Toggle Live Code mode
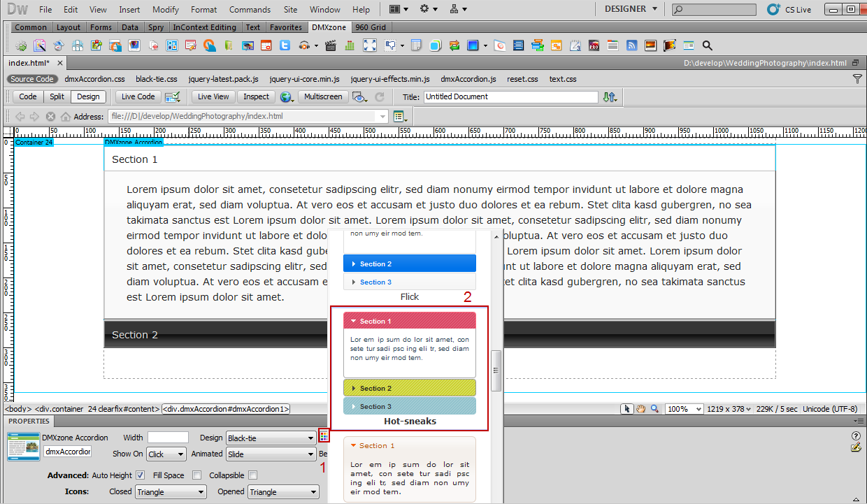Screen dimensions: 867x504 (138, 97)
